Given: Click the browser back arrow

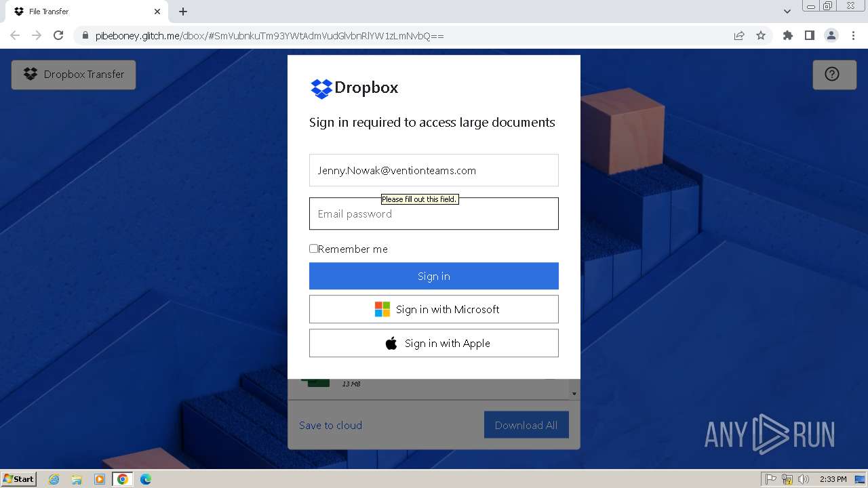Looking at the screenshot, I should click(15, 35).
